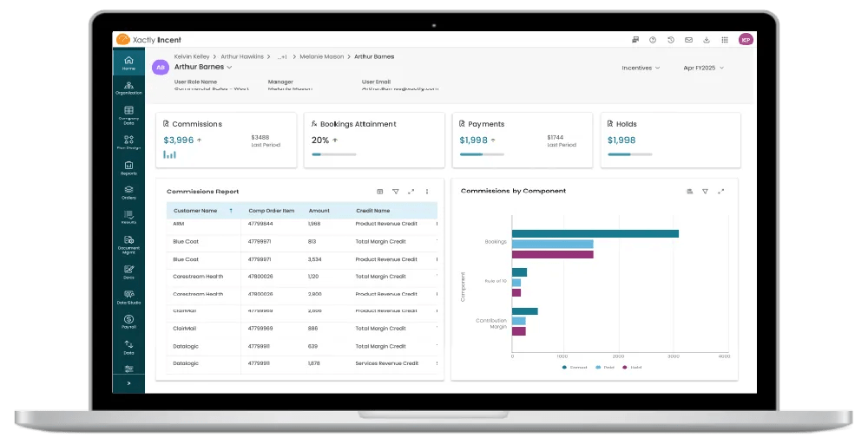Image resolution: width=868 pixels, height=444 pixels.
Task: Open Payroll in the sidebar
Action: 128,322
